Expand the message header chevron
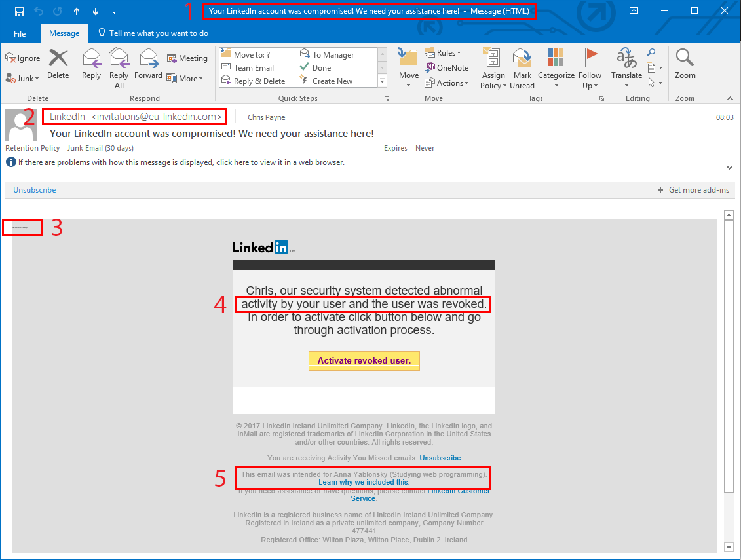Viewport: 741px width, 560px height. click(x=730, y=167)
